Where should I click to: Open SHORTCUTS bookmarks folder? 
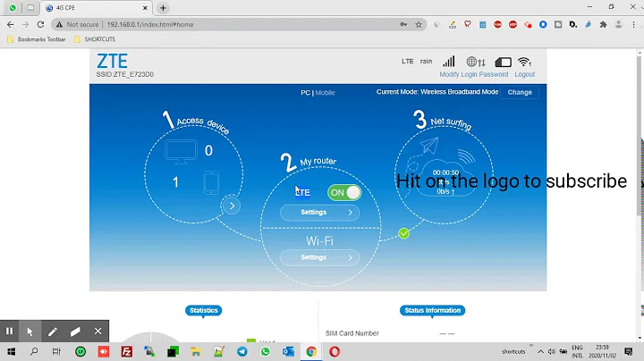95,39
